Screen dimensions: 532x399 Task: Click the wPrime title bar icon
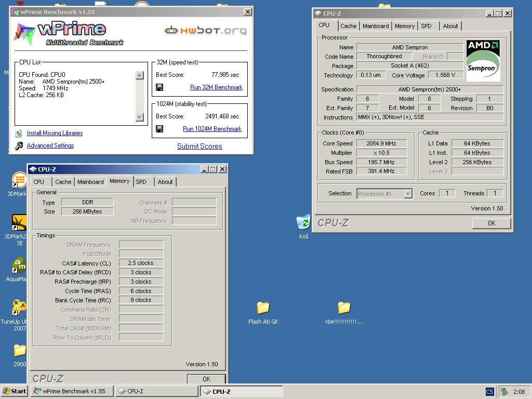pyautogui.click(x=15, y=12)
